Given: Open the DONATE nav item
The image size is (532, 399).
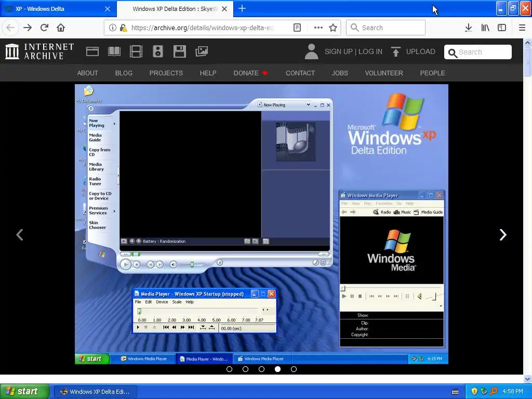Looking at the screenshot, I should (x=250, y=73).
